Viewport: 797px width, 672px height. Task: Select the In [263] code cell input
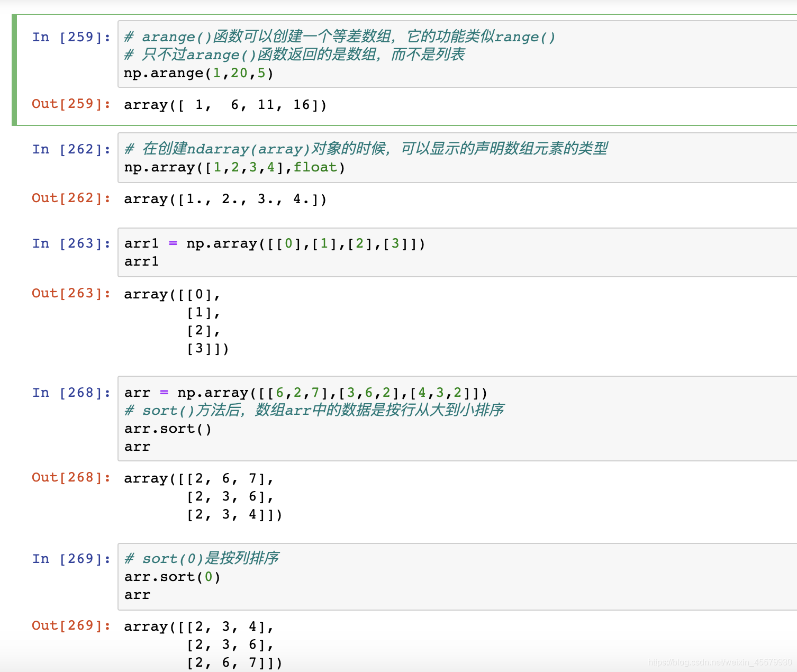457,252
